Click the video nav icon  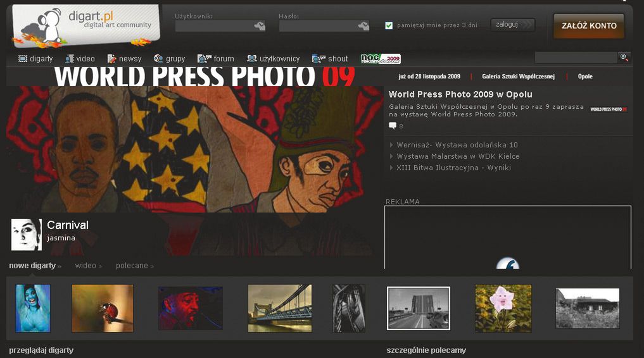[x=70, y=59]
